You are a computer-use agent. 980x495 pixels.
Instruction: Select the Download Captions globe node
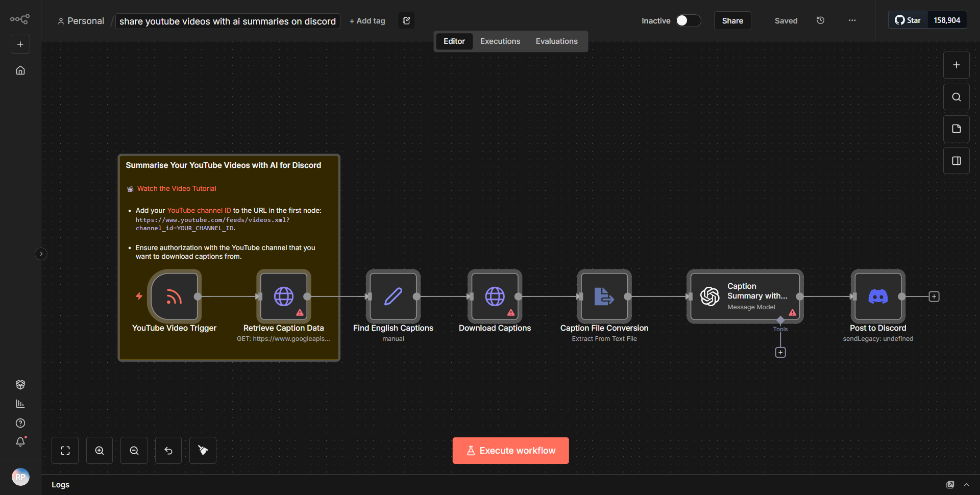[495, 296]
